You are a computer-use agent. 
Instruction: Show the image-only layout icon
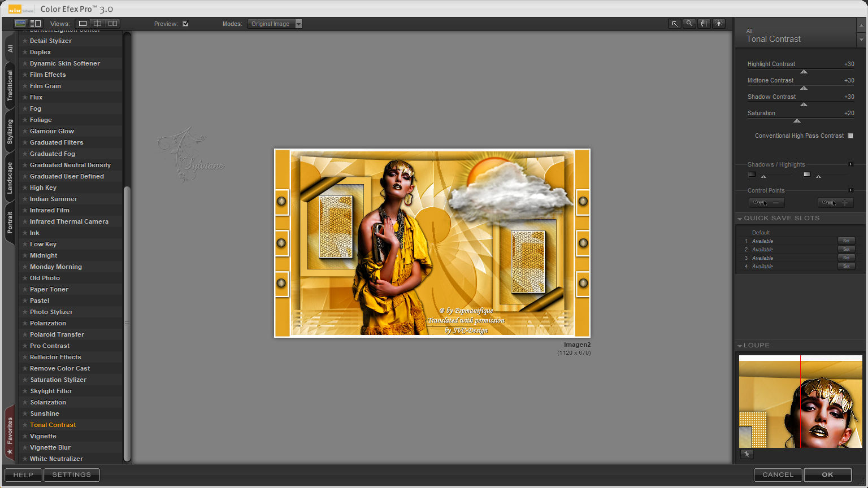tap(20, 24)
